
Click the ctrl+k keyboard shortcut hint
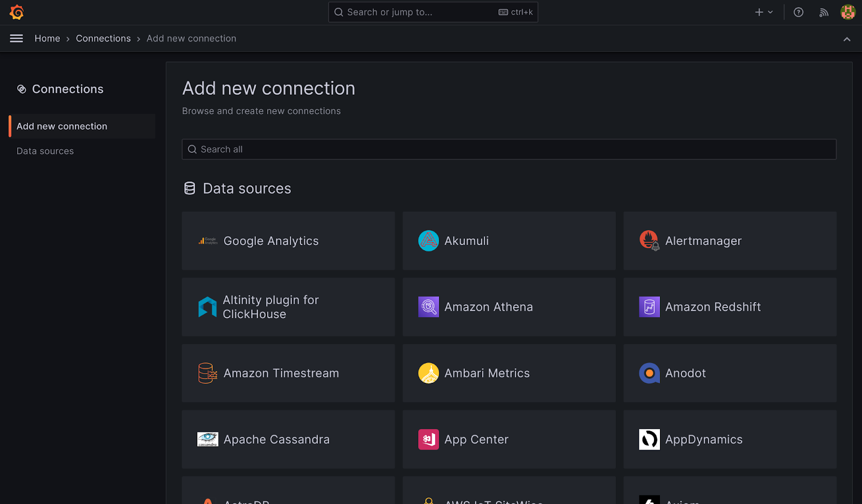[516, 12]
